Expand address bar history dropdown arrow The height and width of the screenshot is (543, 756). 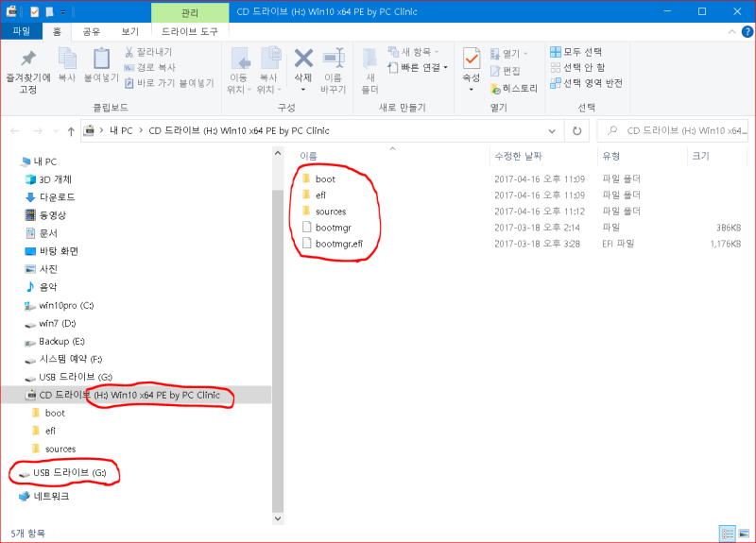(552, 131)
